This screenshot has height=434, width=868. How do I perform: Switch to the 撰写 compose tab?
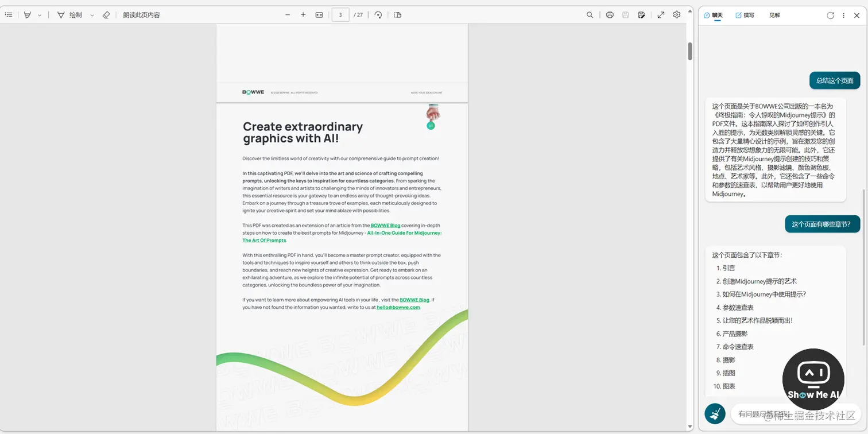tap(745, 15)
